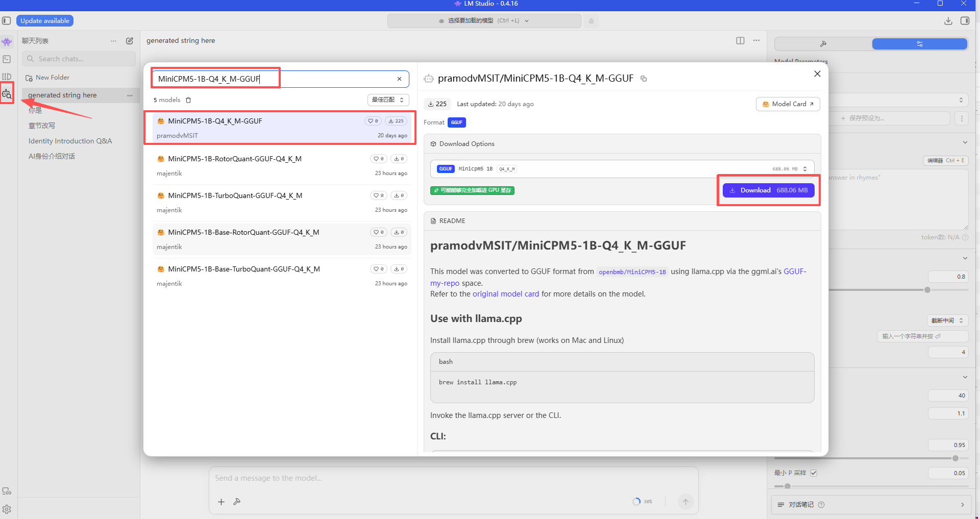The width and height of the screenshot is (980, 519).
Task: Open the Model Card link button
Action: 788,104
